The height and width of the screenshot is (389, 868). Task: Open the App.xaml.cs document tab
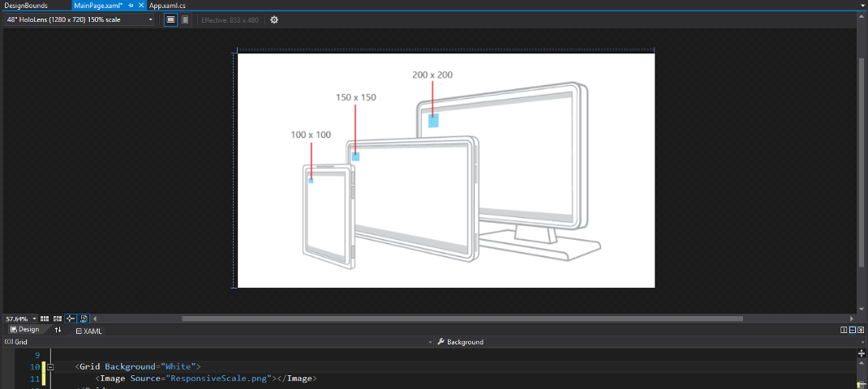click(x=167, y=6)
